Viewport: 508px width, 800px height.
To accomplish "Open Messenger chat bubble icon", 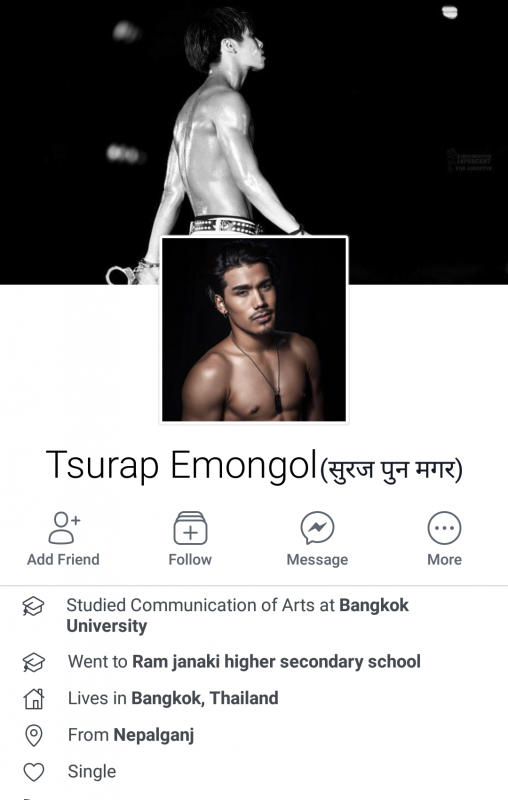I will [317, 528].
